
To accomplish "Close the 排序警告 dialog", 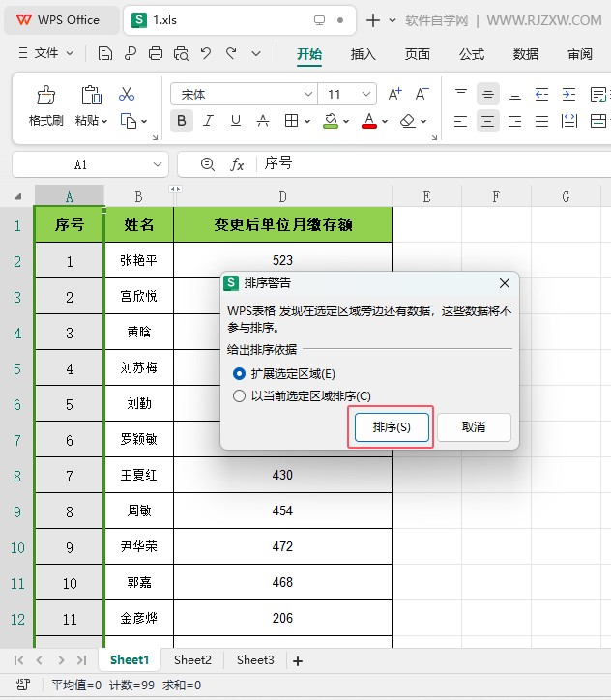I will [505, 283].
